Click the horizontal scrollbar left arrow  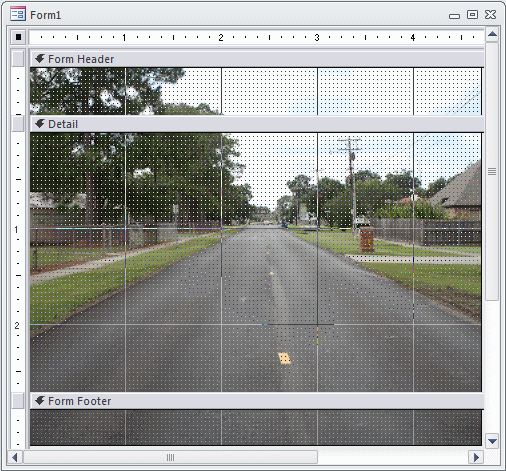coord(15,457)
